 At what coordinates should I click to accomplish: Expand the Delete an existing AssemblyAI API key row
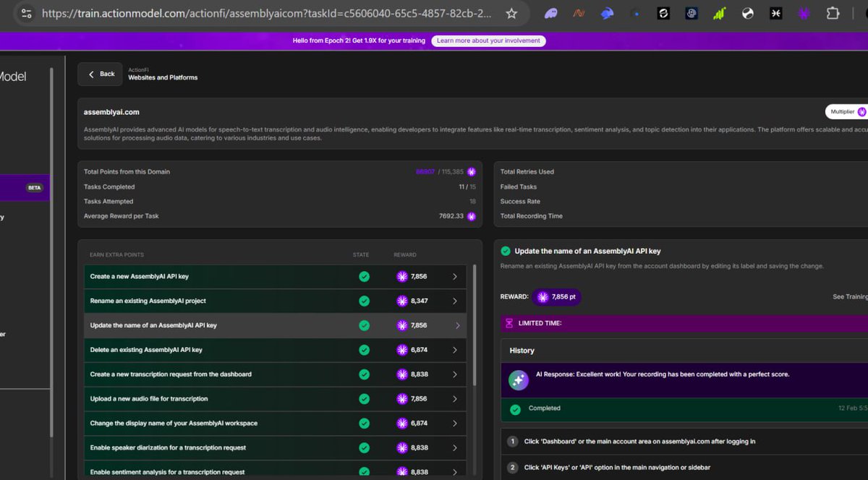pos(455,350)
